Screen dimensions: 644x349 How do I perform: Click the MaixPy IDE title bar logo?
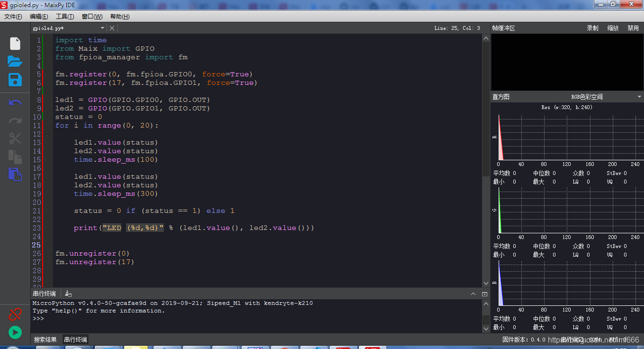coord(4,5)
